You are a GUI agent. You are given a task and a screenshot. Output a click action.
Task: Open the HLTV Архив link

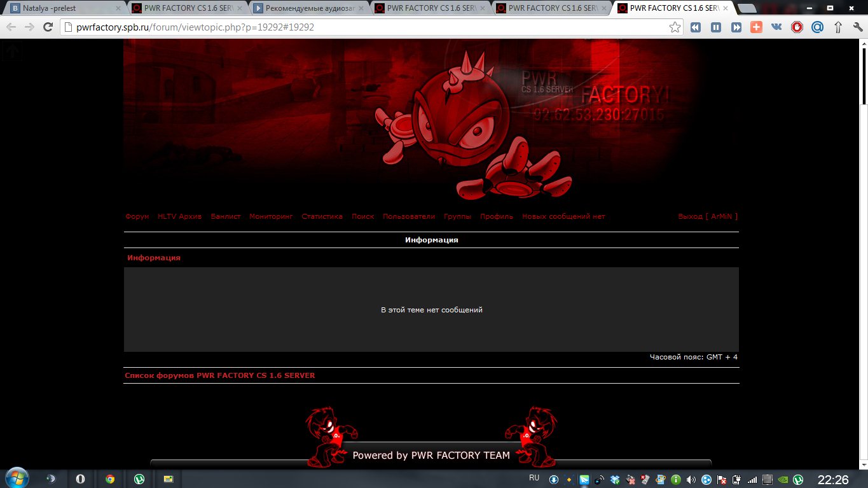(x=179, y=216)
